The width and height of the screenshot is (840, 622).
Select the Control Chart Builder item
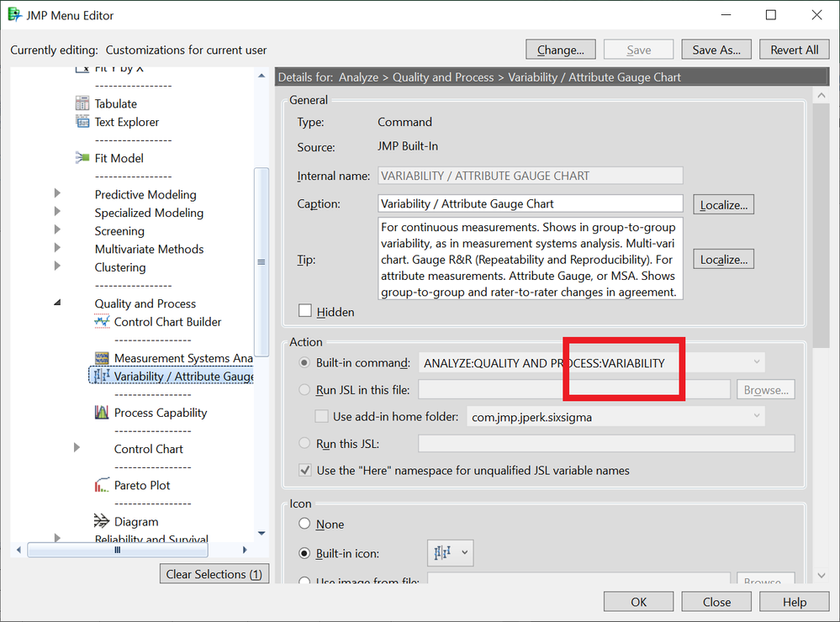click(167, 322)
